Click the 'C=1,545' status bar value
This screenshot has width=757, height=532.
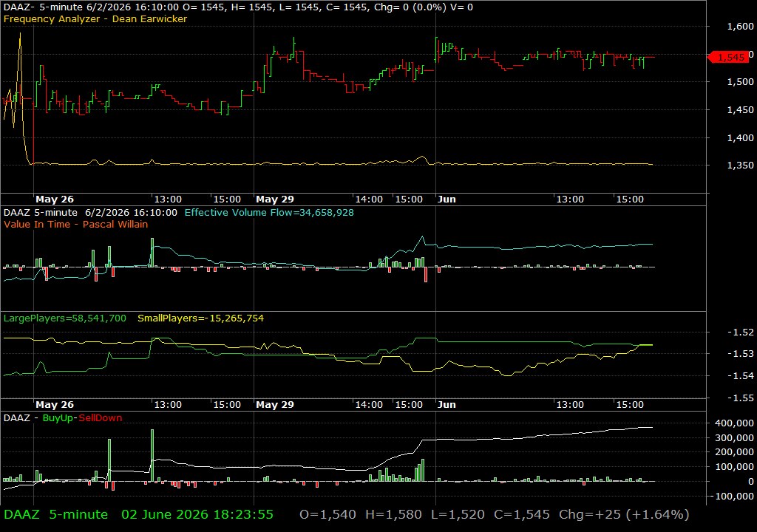coord(522,514)
